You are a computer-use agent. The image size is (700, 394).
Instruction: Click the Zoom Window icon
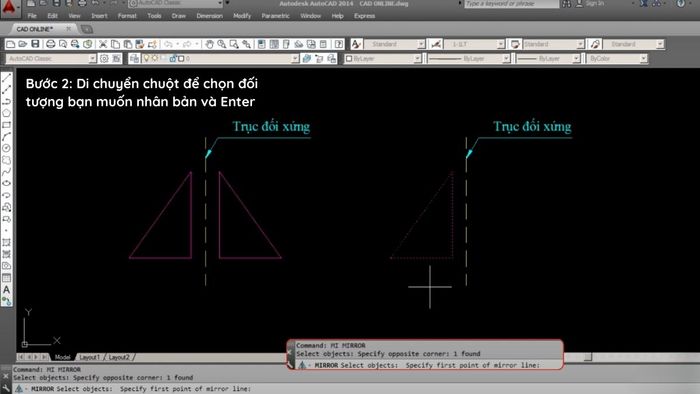point(234,44)
